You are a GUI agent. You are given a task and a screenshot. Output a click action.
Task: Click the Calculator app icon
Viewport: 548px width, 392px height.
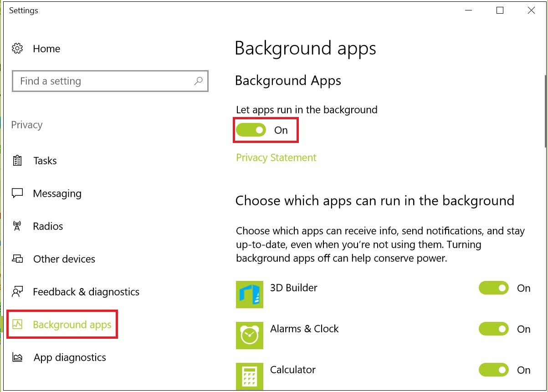tap(250, 376)
